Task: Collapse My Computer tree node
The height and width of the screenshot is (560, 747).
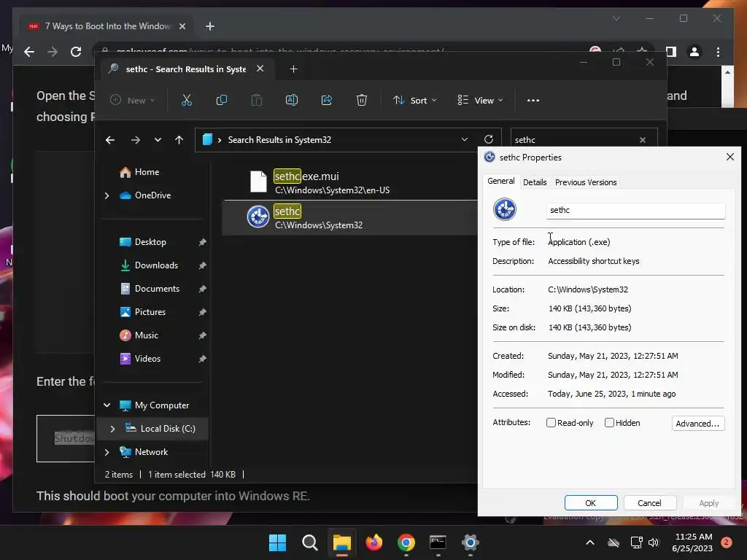Action: coord(107,405)
